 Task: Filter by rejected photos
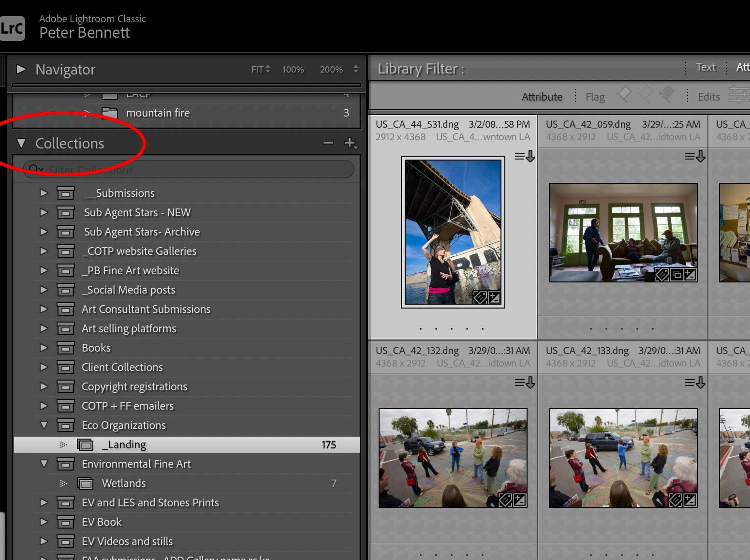point(667,94)
